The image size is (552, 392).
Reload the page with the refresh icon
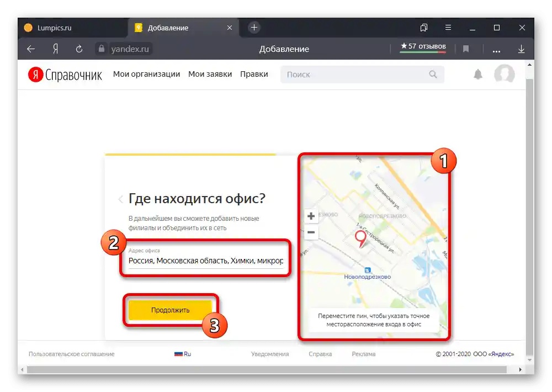[x=79, y=49]
